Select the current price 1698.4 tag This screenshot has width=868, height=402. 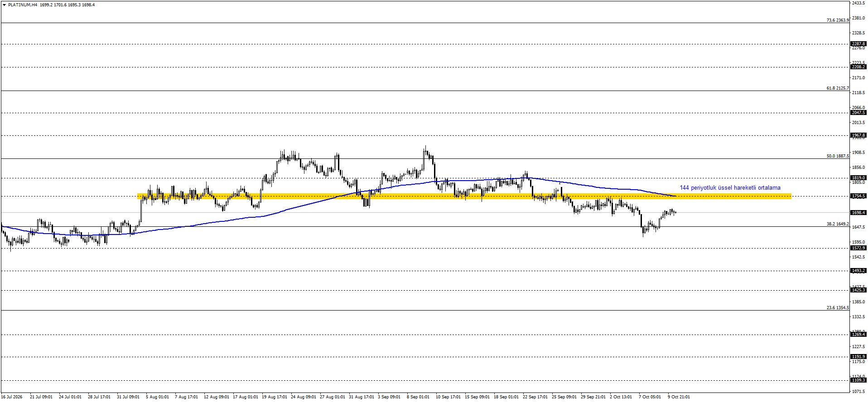point(858,213)
